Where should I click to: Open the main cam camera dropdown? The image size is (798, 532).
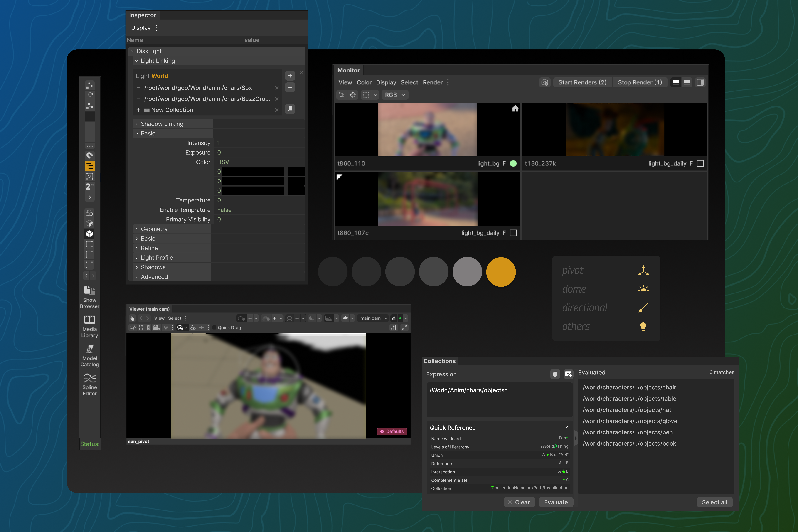coord(373,318)
